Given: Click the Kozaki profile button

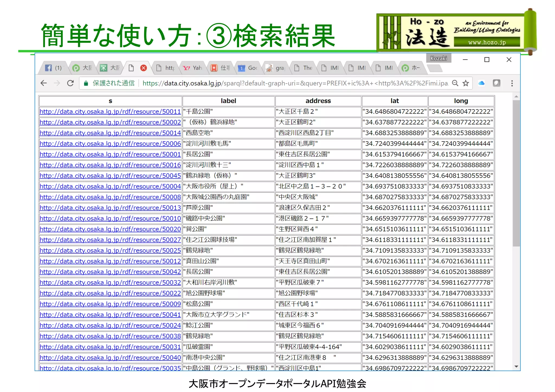Looking at the screenshot, I should point(438,58).
